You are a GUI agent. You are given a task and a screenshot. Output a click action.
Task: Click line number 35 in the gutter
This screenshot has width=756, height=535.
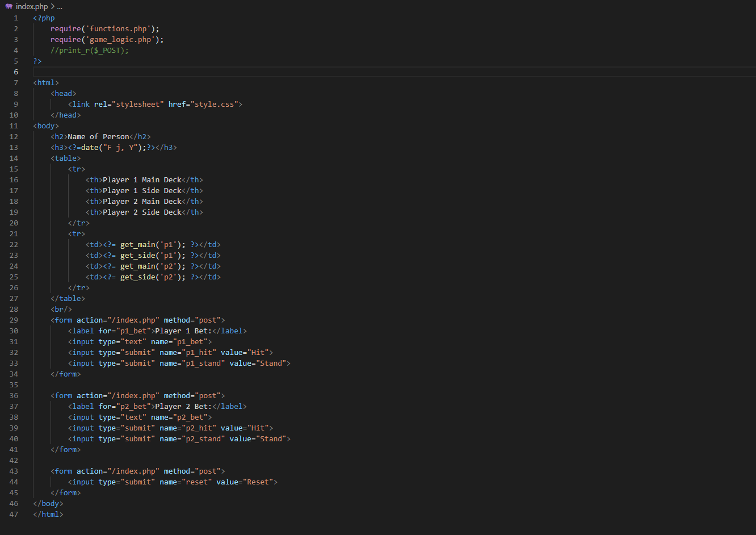click(x=14, y=384)
